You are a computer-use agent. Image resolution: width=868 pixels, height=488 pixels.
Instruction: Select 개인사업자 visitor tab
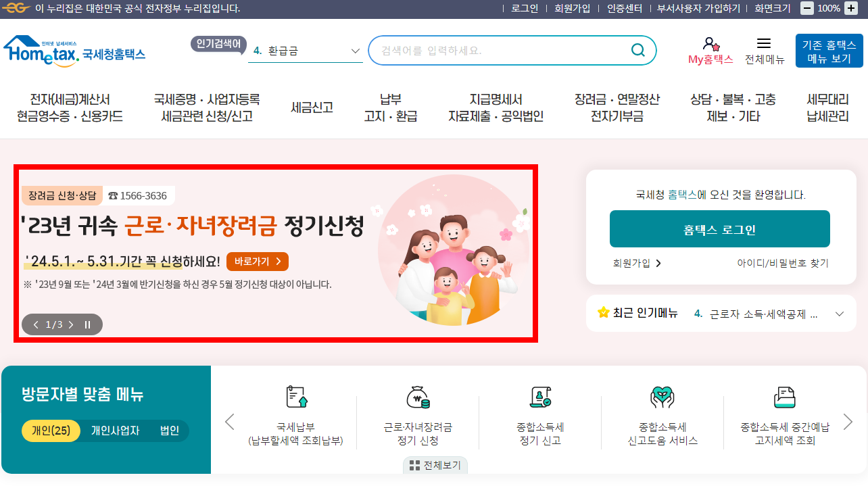click(x=115, y=431)
